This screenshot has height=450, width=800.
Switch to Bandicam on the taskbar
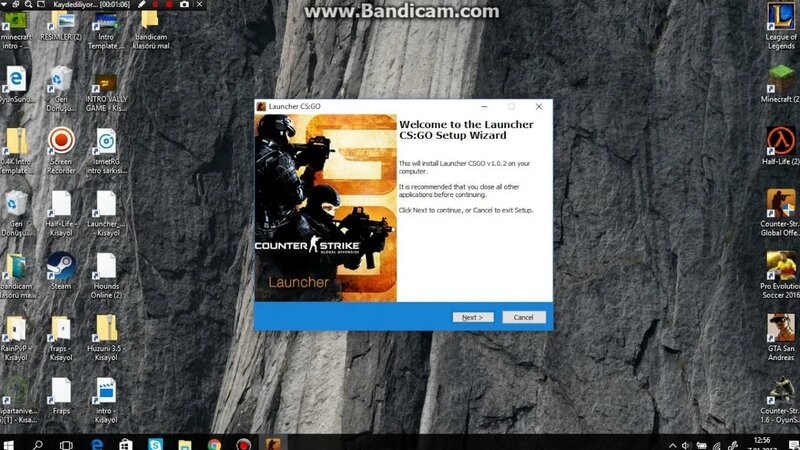244,444
